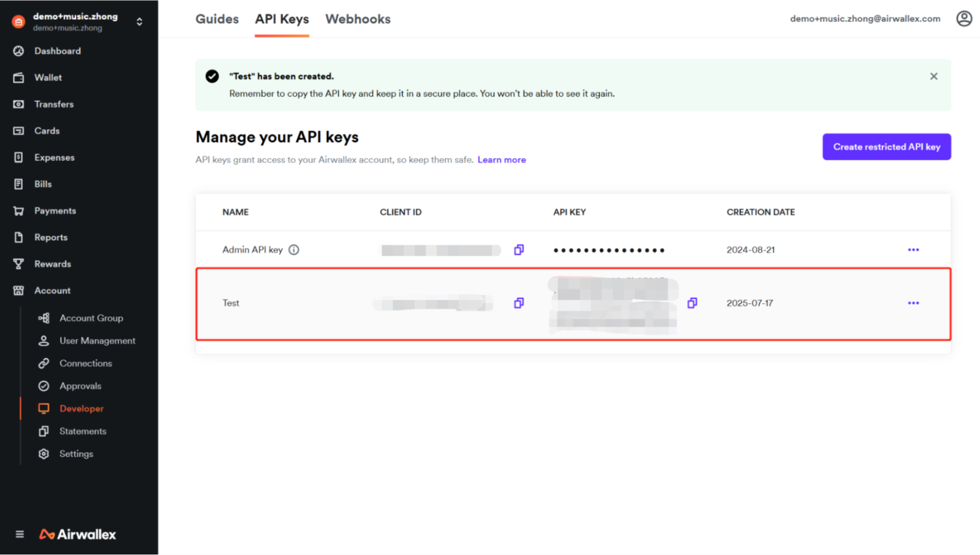This screenshot has width=980, height=555.
Task: Open User Management
Action: 97,340
